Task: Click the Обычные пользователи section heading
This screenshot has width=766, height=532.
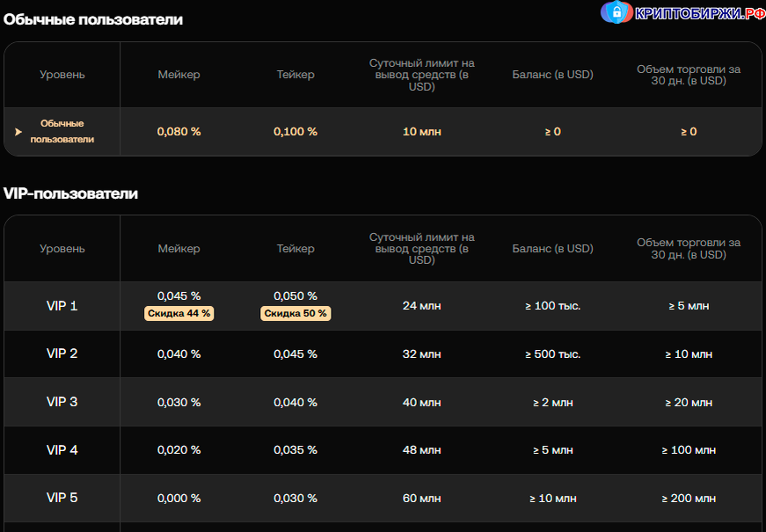Action: (93, 19)
